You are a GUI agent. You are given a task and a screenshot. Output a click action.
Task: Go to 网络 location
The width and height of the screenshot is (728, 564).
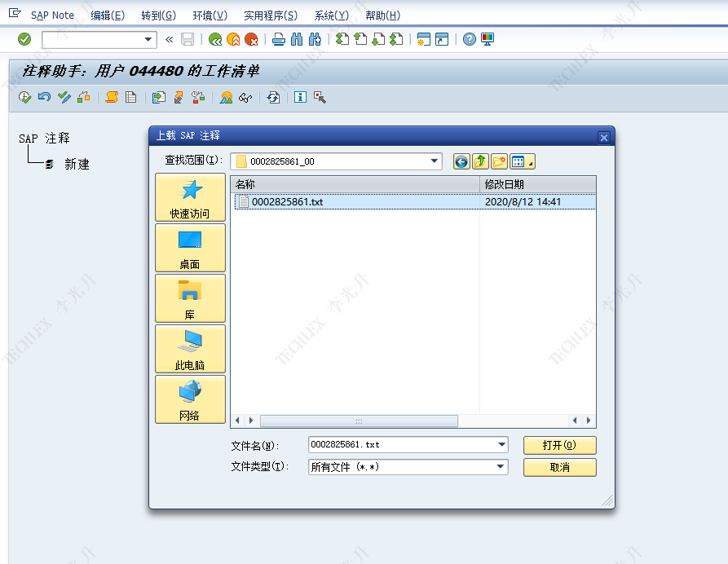191,399
